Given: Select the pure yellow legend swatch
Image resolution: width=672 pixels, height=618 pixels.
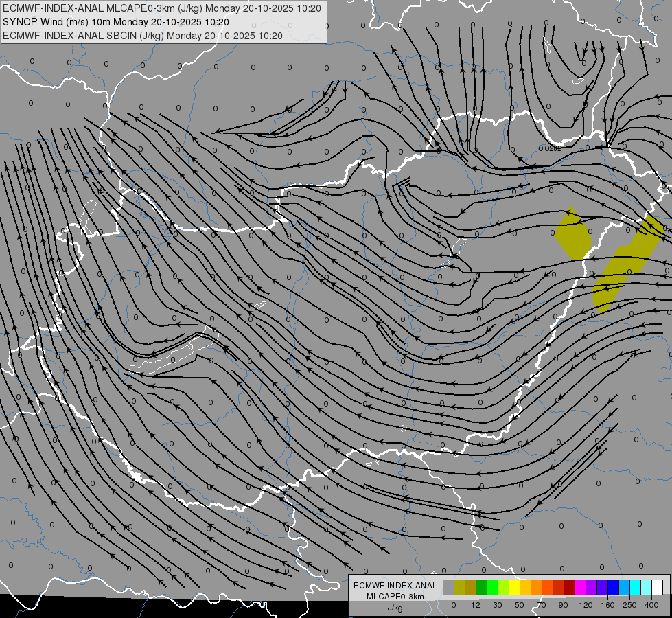Looking at the screenshot, I should pyautogui.click(x=514, y=587).
